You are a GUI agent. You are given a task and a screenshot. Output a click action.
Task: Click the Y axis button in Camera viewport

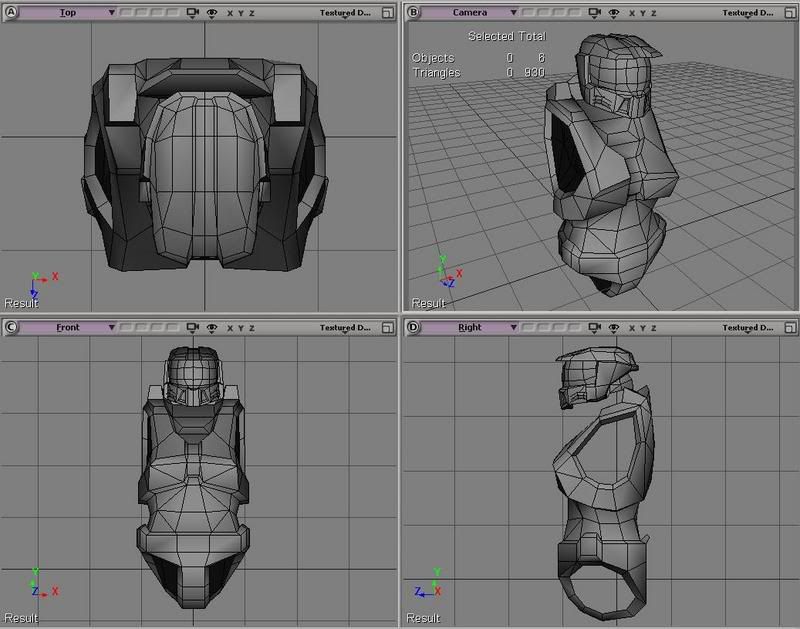tap(643, 13)
